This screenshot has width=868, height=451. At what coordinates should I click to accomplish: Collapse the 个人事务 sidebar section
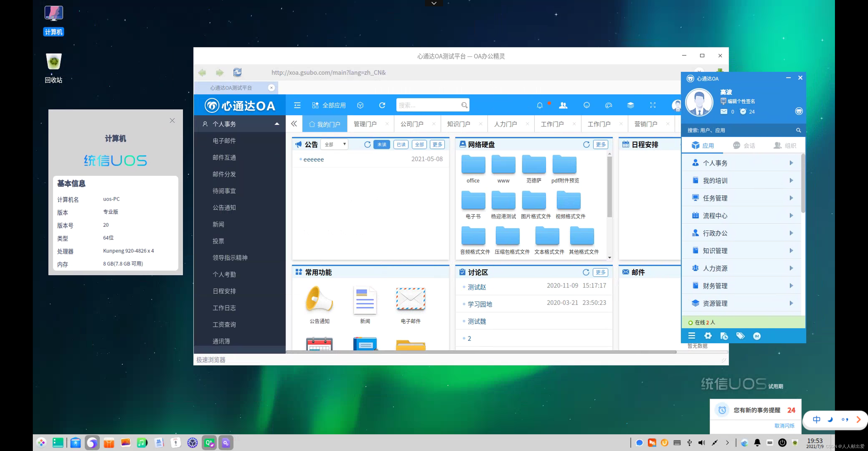pos(277,124)
